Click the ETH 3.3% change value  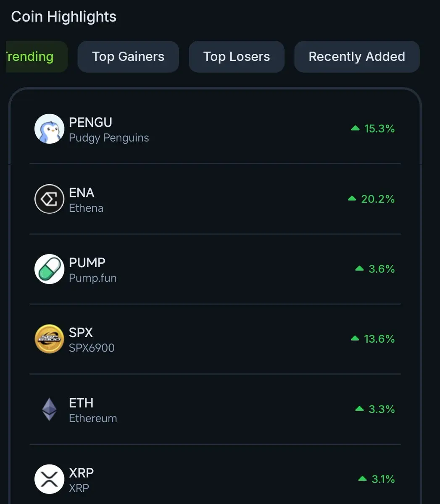pyautogui.click(x=382, y=409)
